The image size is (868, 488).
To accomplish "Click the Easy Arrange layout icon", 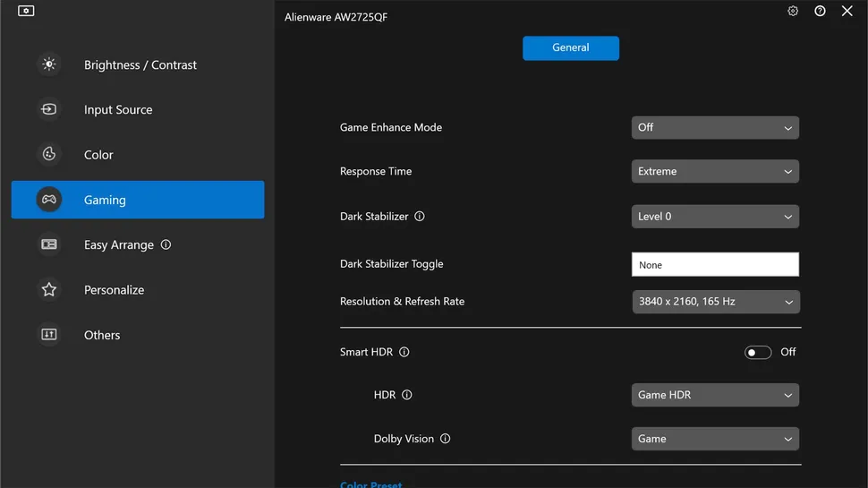I will tap(49, 244).
